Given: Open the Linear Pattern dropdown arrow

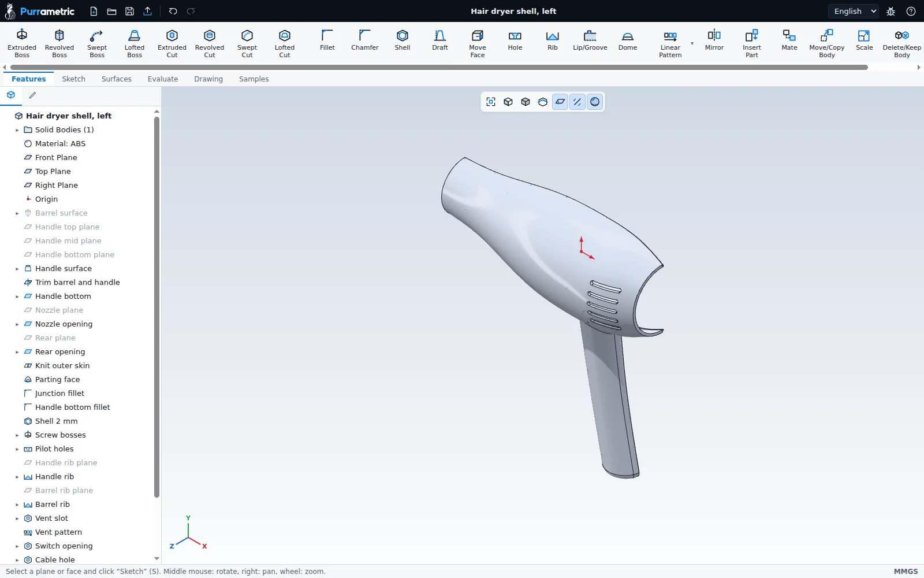Looking at the screenshot, I should pos(692,43).
